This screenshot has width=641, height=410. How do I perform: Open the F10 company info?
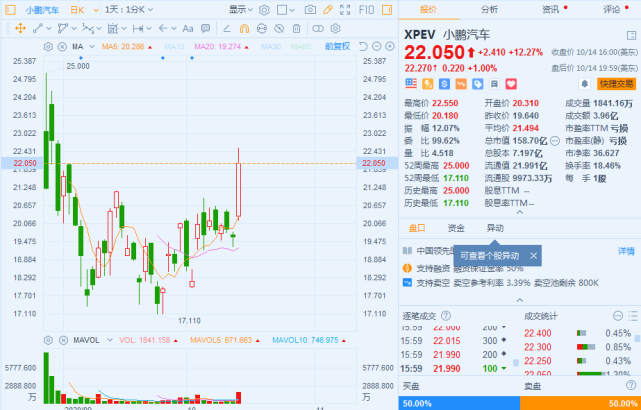[x=366, y=10]
